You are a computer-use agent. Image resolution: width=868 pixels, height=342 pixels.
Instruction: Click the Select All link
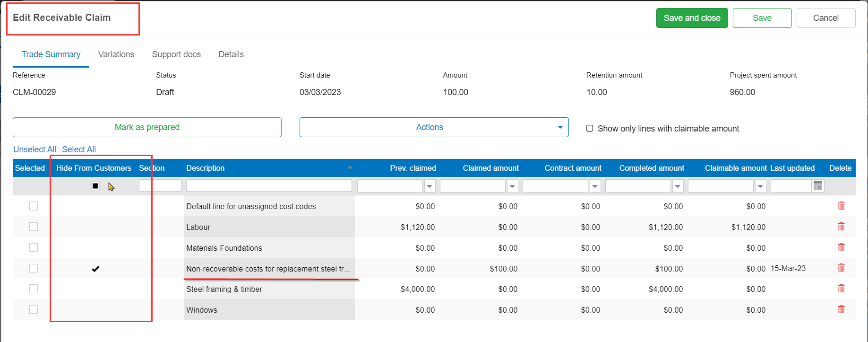[79, 149]
